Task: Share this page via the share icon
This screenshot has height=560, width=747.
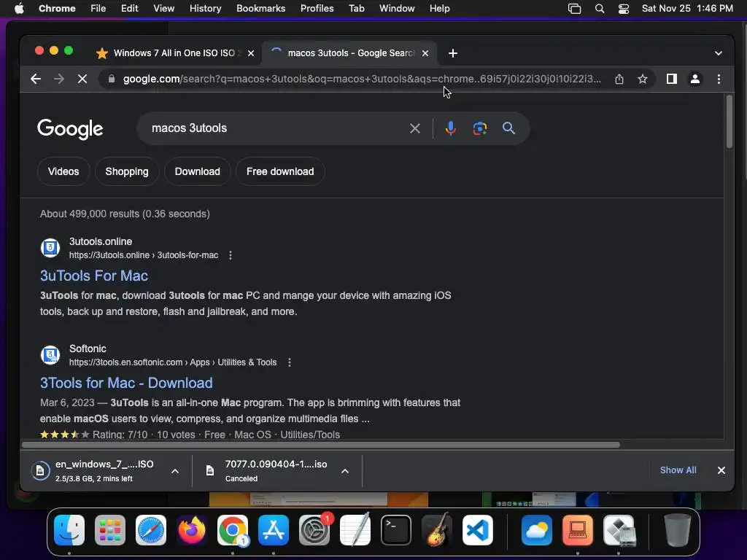Action: tap(619, 79)
